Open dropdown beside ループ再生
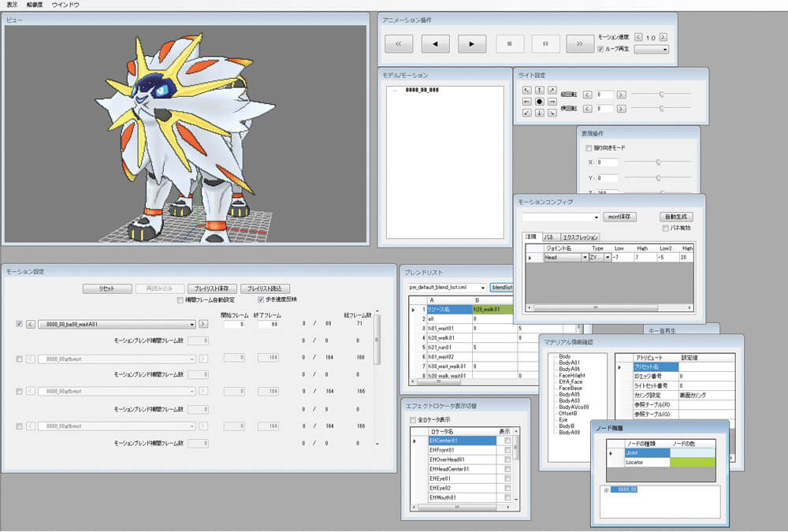The image size is (788, 532). coord(652,50)
